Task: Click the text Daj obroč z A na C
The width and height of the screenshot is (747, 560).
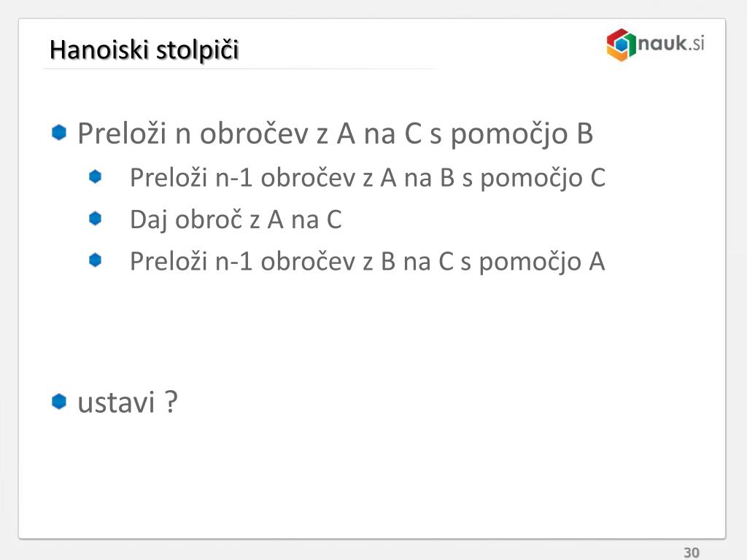Action: (236, 220)
